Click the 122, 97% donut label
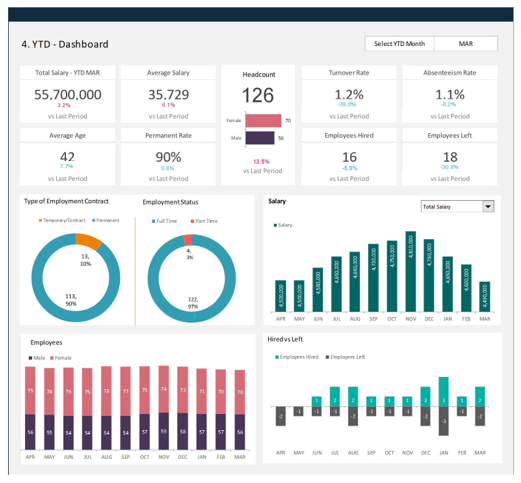This screenshot has width=521, height=483. [193, 303]
